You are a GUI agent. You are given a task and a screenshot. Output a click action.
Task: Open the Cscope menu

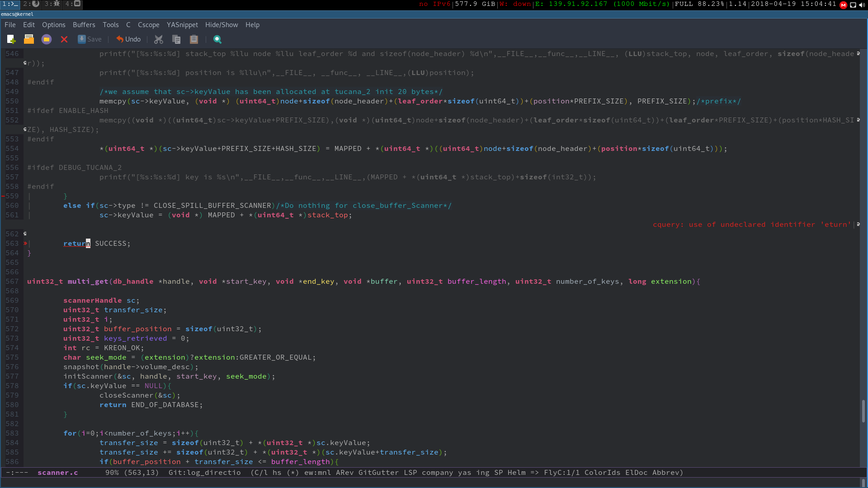149,25
